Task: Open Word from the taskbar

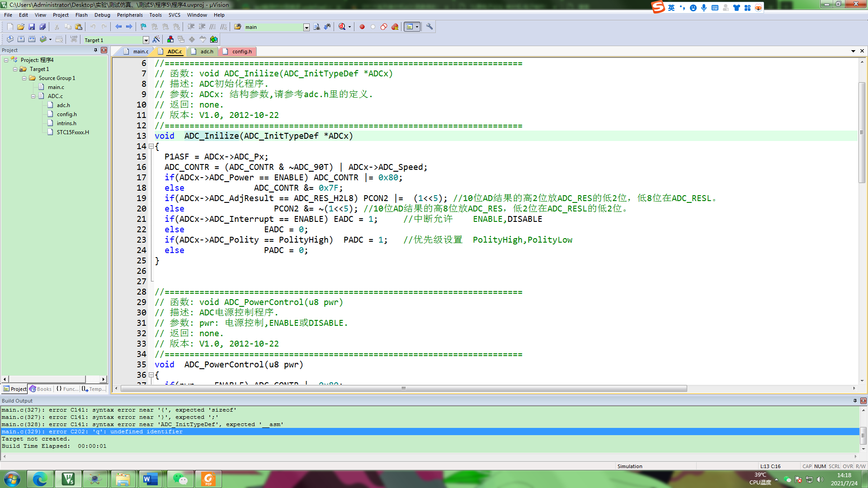Action: (x=150, y=479)
